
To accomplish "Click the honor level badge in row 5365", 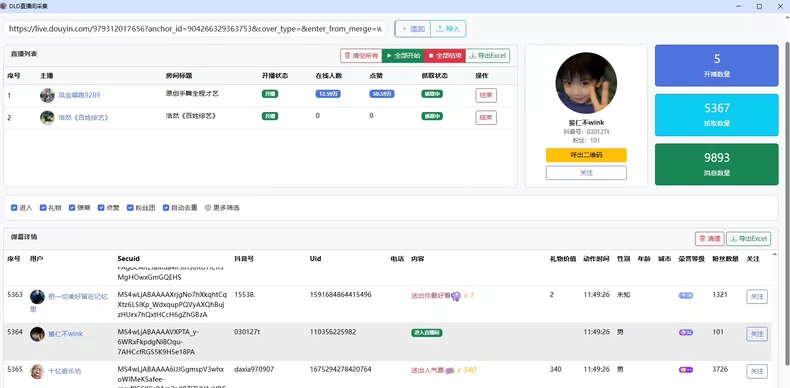I will point(686,369).
